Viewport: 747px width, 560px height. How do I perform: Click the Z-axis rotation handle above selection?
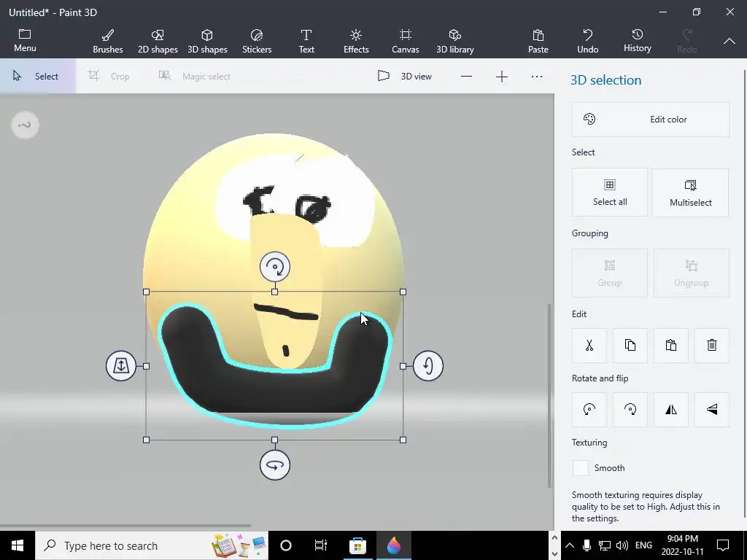coord(275,267)
